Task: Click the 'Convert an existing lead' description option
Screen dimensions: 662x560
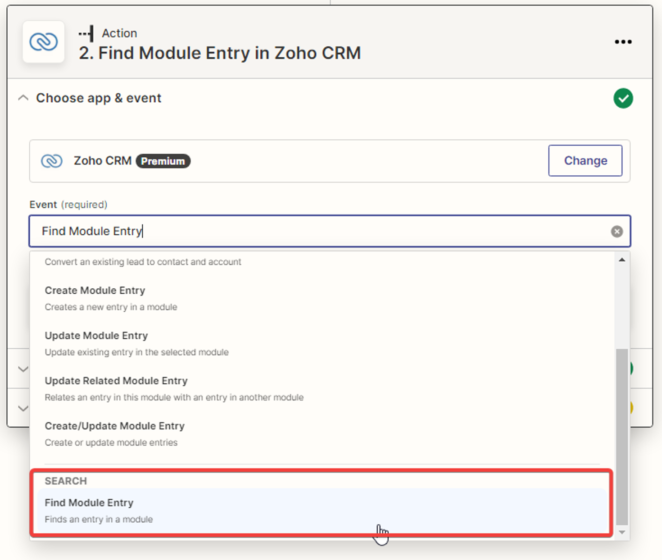Action: tap(143, 262)
